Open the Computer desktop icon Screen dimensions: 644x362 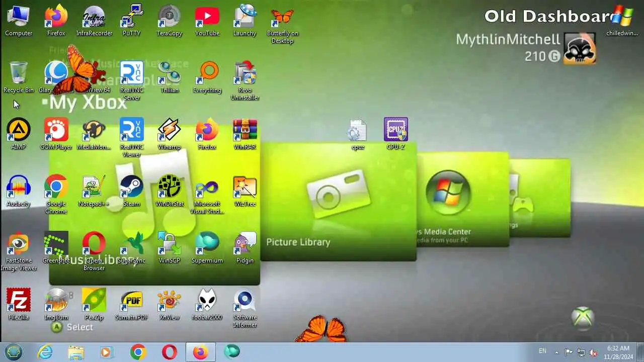[19, 21]
